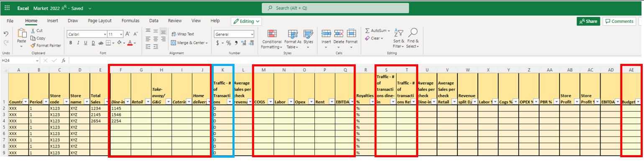
Task: Toggle Double Underline formatting
Action: (x=93, y=43)
